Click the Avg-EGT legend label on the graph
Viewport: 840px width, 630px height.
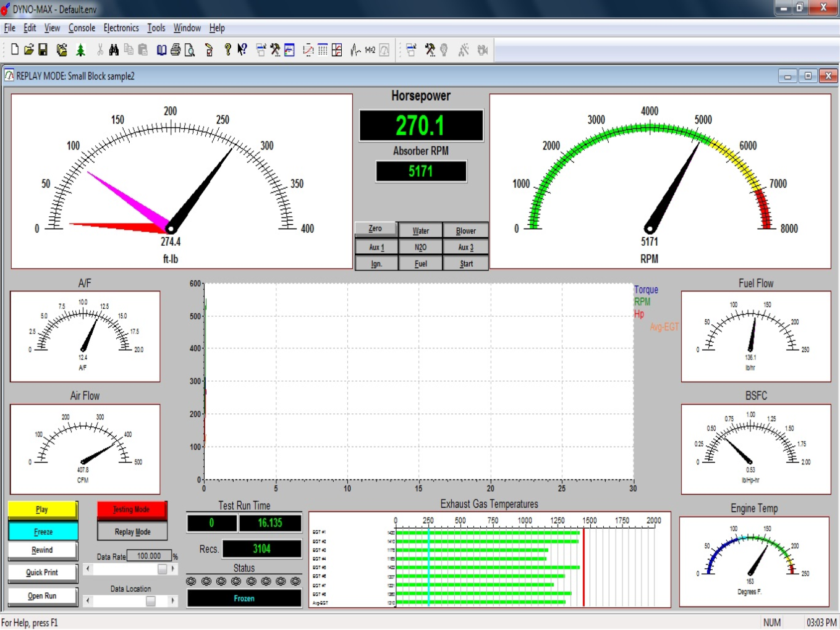(664, 327)
